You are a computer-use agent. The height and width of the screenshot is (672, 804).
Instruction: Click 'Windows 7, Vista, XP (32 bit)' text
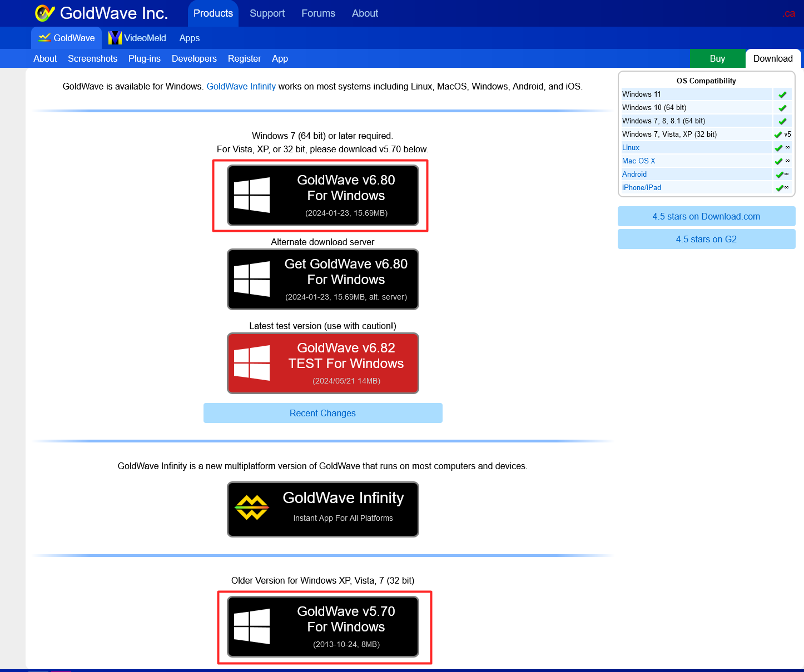[x=669, y=134]
